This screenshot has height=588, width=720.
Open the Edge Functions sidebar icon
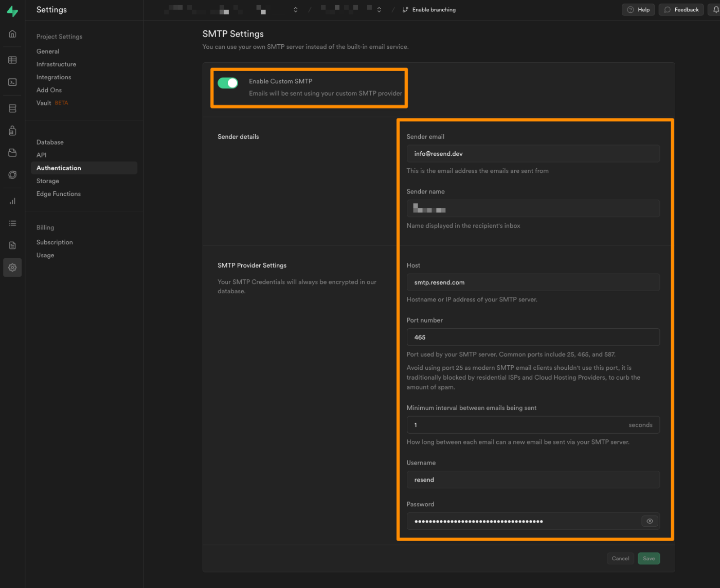[x=12, y=175]
